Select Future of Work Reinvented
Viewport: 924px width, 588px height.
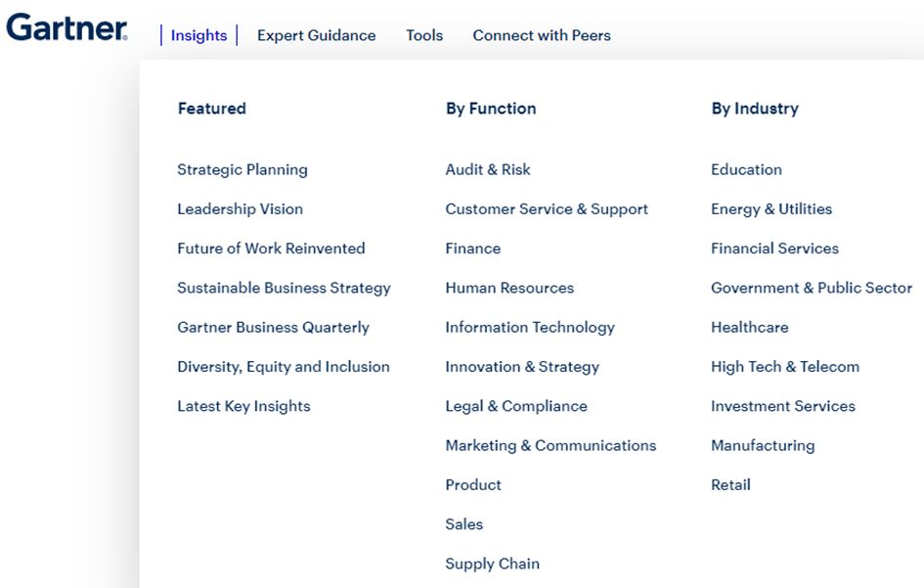271,249
